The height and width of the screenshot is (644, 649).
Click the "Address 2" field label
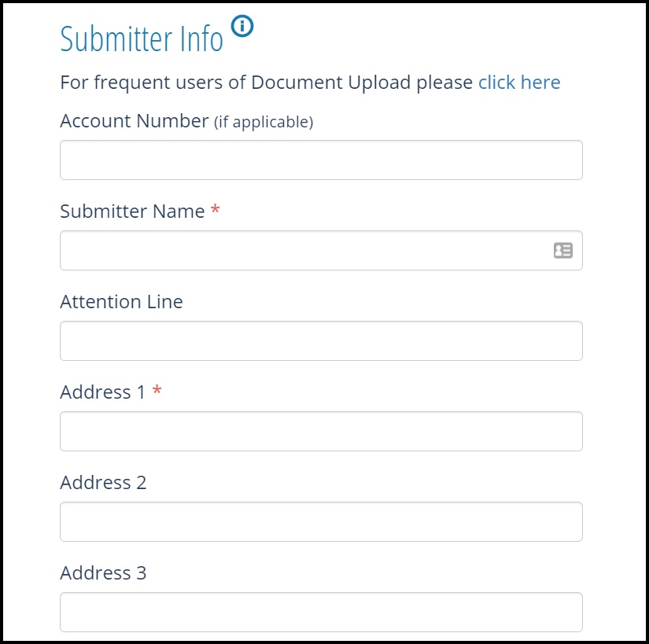point(103,483)
